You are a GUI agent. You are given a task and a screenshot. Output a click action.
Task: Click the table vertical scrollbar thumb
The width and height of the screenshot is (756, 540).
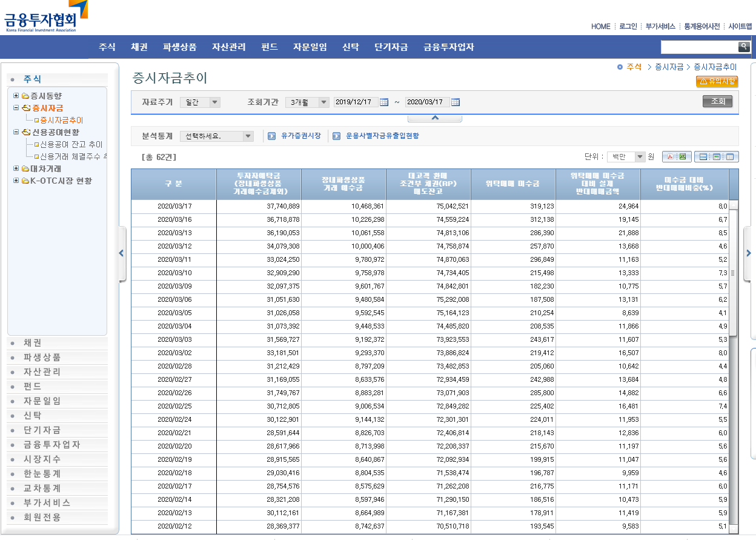(734, 273)
